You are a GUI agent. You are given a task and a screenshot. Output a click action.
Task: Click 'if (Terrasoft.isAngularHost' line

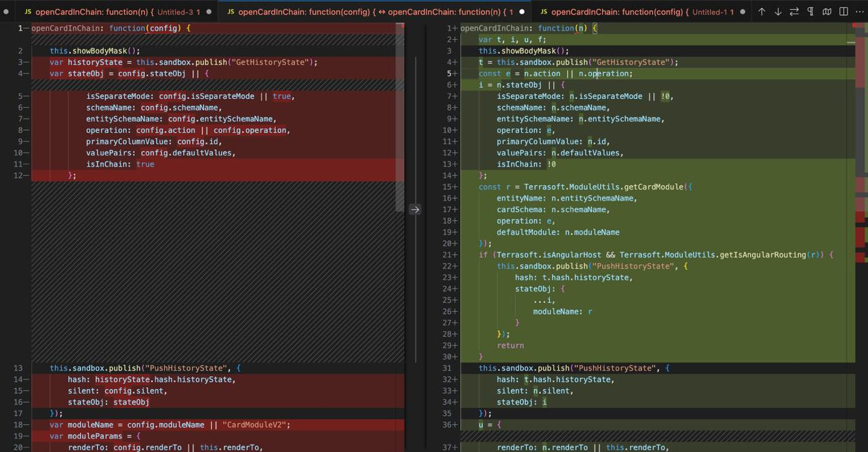(656, 255)
